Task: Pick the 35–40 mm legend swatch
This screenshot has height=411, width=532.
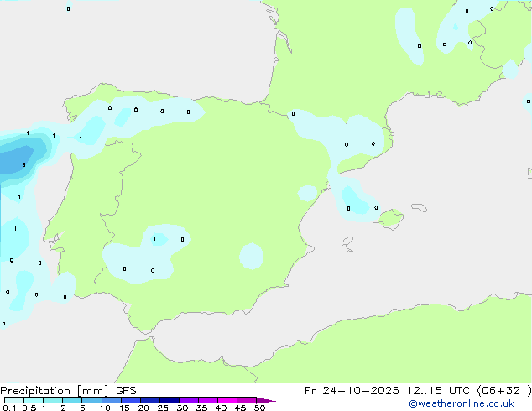Action: tap(208, 400)
